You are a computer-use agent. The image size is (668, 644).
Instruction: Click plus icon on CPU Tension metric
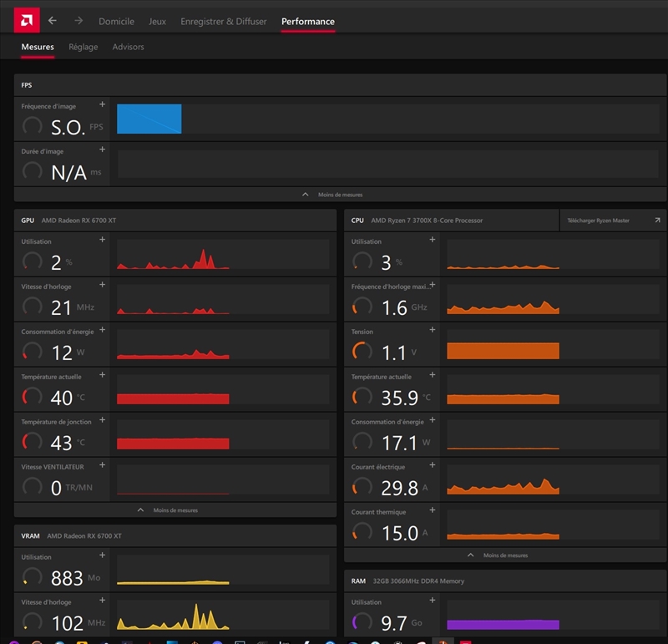[433, 330]
